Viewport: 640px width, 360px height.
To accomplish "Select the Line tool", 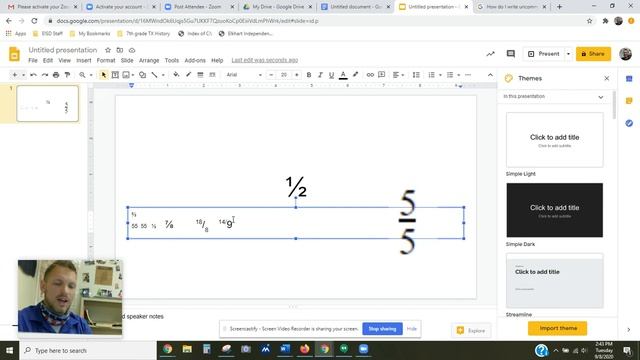I will point(154,75).
